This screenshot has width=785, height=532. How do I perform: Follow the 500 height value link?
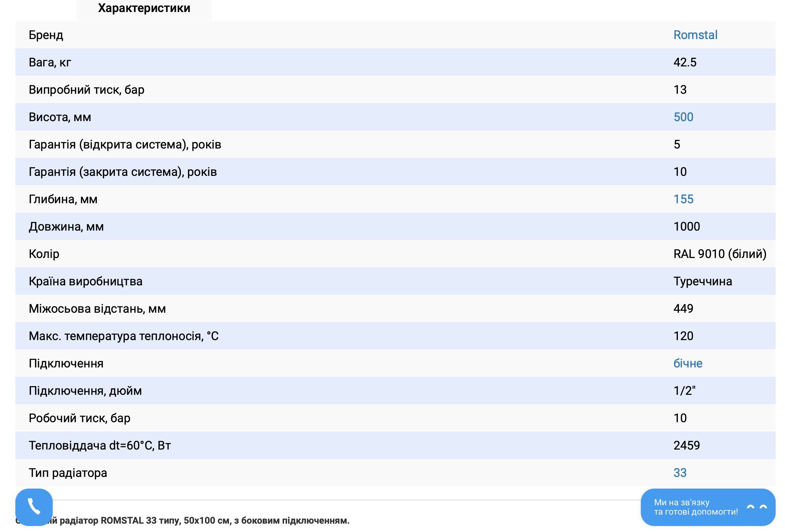[683, 117]
